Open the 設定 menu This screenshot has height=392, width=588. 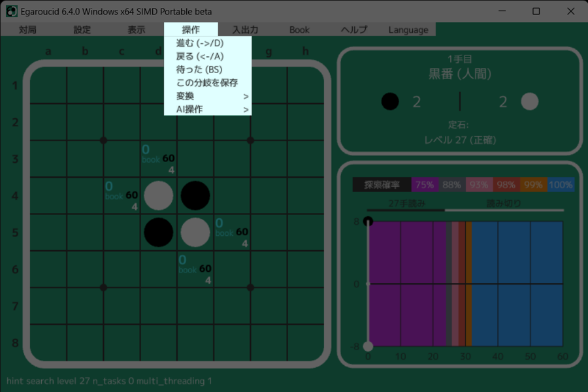click(82, 29)
